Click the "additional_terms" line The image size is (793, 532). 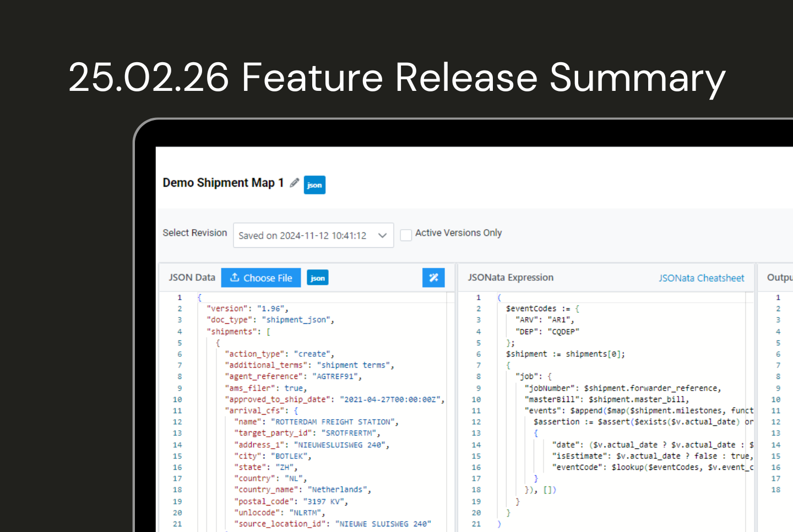pyautogui.click(x=309, y=365)
